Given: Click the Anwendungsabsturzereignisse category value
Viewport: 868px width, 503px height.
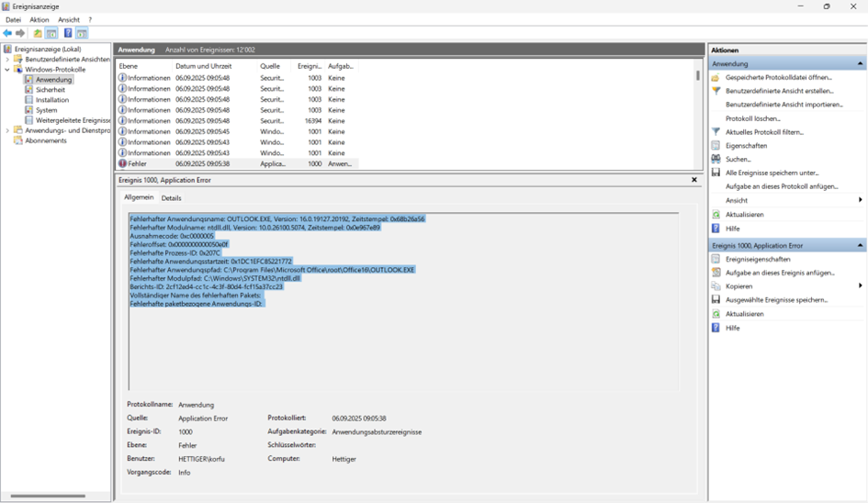Looking at the screenshot, I should point(377,432).
